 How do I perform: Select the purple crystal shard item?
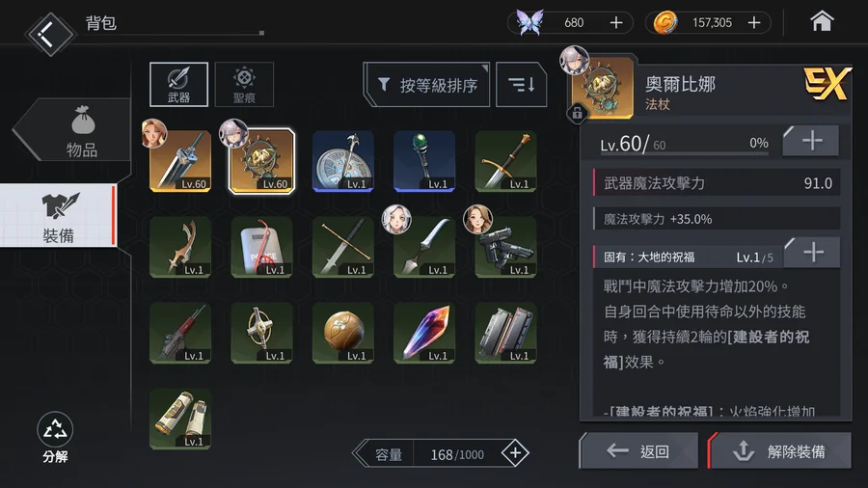424,333
